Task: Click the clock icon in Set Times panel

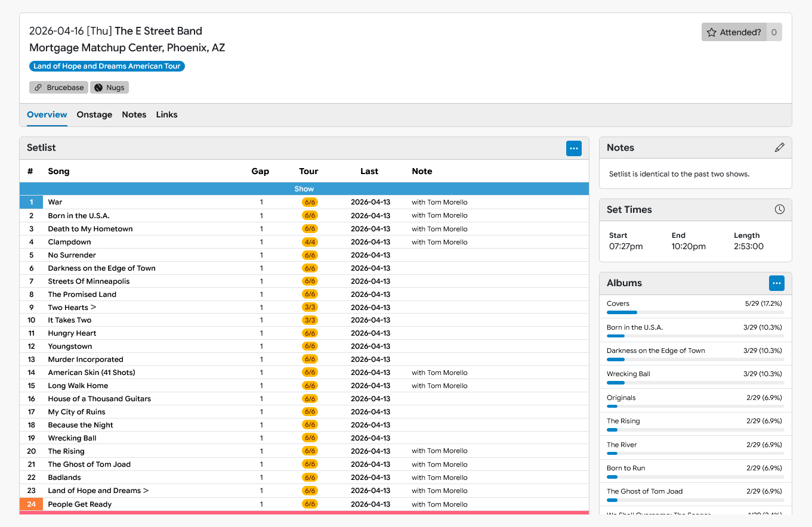Action: pyautogui.click(x=779, y=210)
